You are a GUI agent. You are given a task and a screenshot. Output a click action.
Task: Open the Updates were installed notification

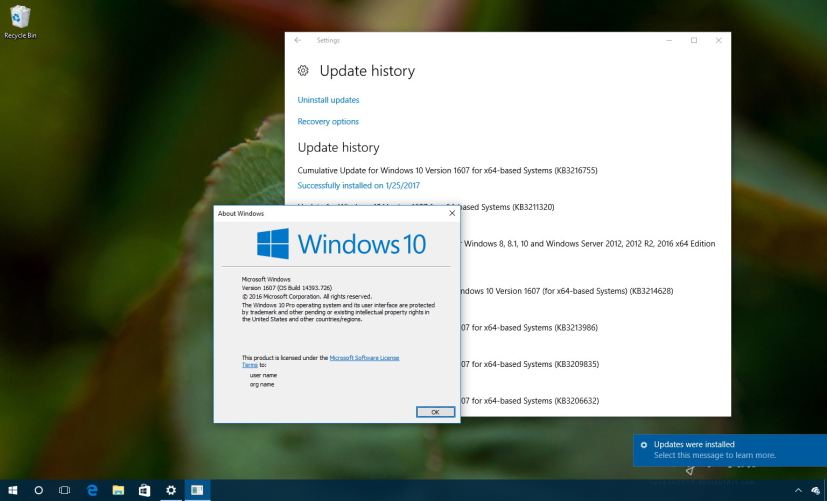730,450
